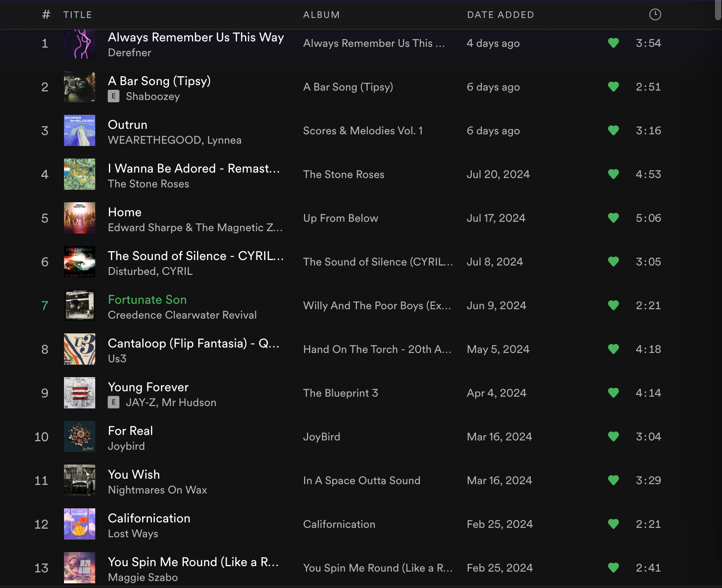Open The Stone Roses album cover thumbnail
The height and width of the screenshot is (588, 722).
[80, 174]
